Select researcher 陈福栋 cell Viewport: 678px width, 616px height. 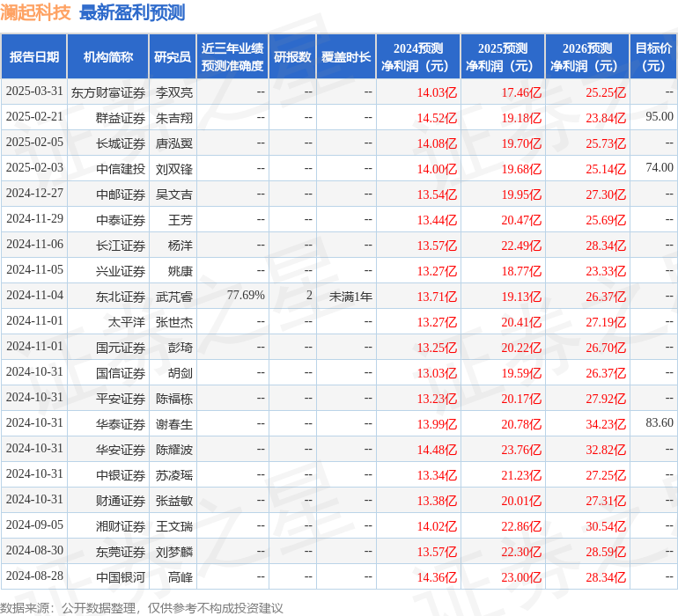[x=174, y=399]
